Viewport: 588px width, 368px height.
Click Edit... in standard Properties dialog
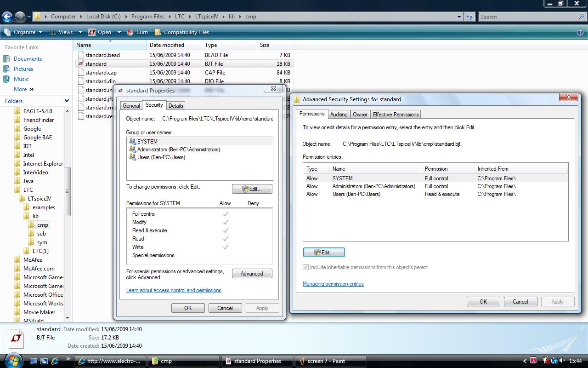click(x=252, y=189)
